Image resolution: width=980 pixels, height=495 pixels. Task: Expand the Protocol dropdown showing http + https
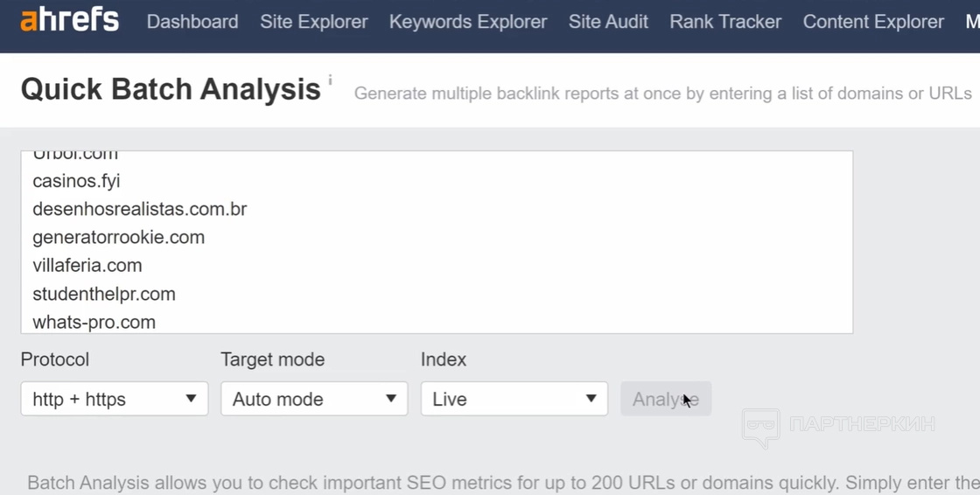(x=115, y=399)
